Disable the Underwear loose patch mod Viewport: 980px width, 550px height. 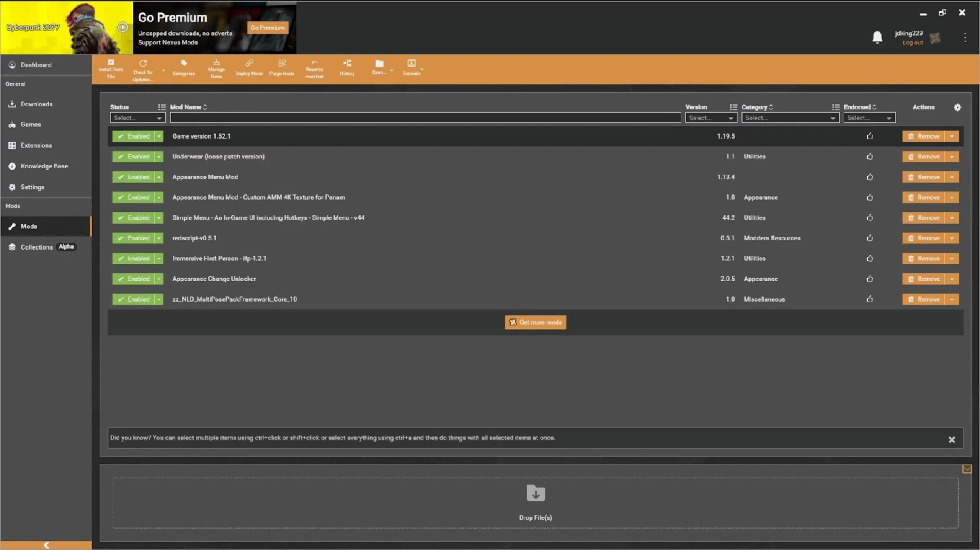tap(133, 157)
